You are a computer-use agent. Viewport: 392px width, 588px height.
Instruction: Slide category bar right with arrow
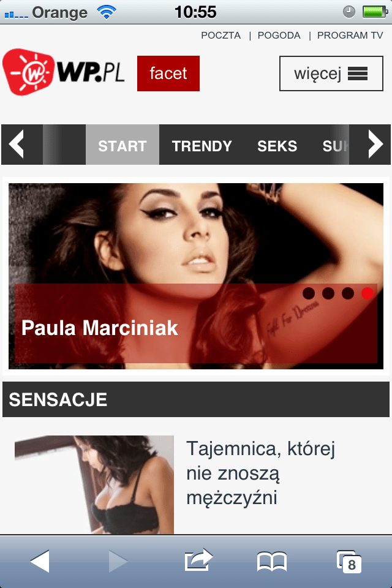(375, 145)
